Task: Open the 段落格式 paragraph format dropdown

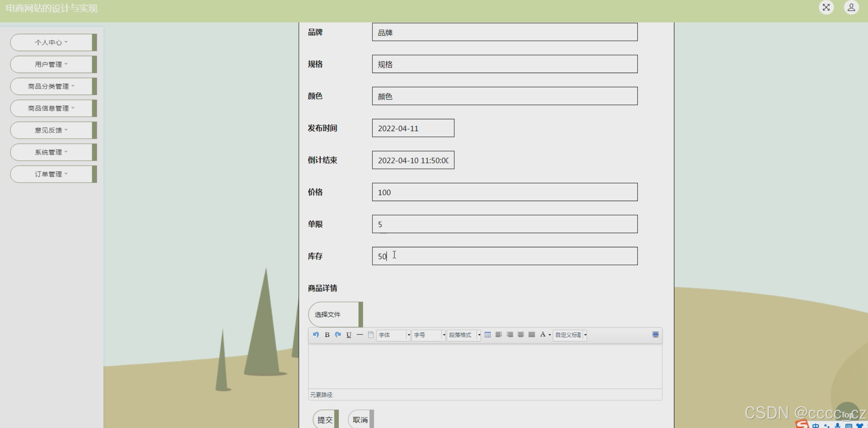Action: (x=464, y=335)
